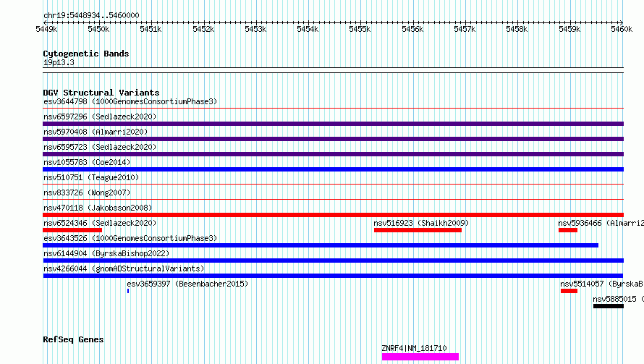
Task: Click the 5450k ruler position
Action: 98,29
